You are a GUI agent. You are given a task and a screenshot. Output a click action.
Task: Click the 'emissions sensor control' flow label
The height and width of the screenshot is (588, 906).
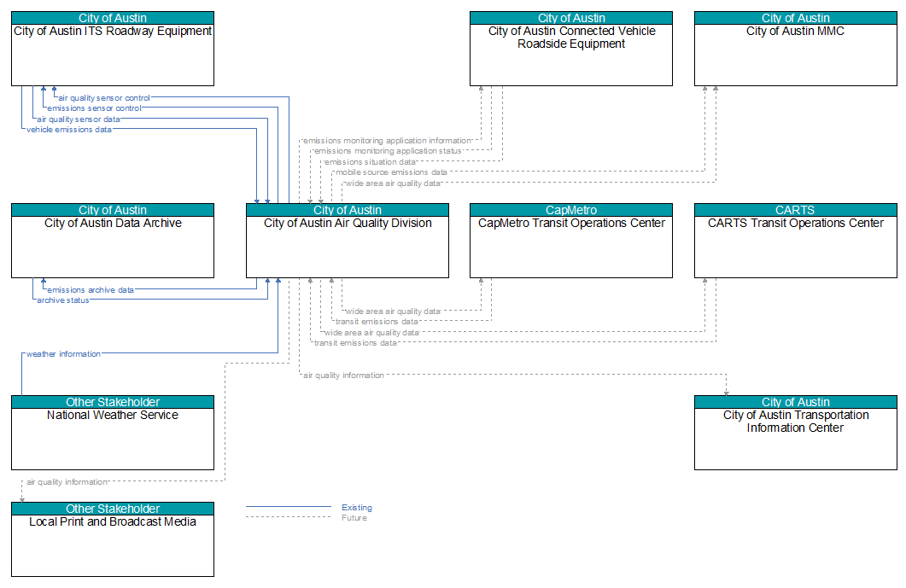click(x=94, y=108)
